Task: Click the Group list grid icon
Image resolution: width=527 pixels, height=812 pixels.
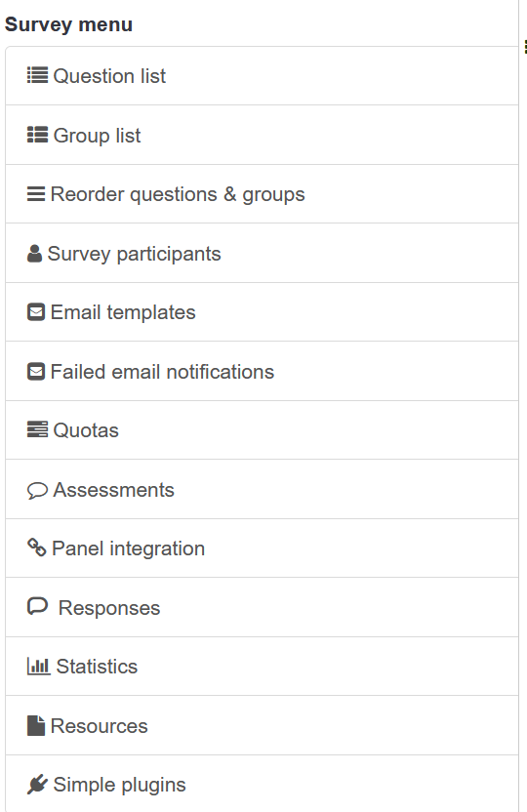Action: (37, 135)
